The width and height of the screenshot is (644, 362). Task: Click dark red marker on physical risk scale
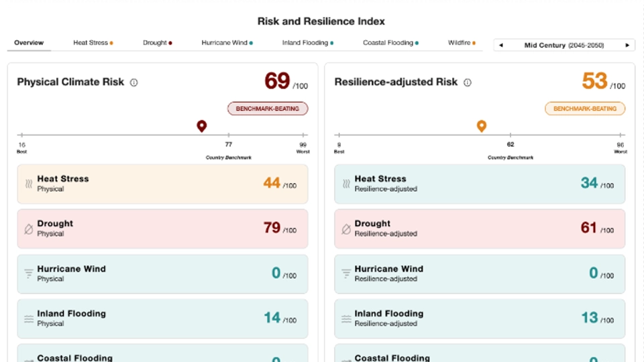click(x=201, y=126)
